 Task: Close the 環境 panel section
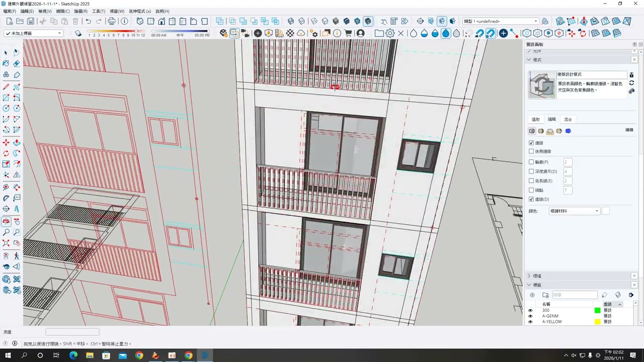point(634,276)
